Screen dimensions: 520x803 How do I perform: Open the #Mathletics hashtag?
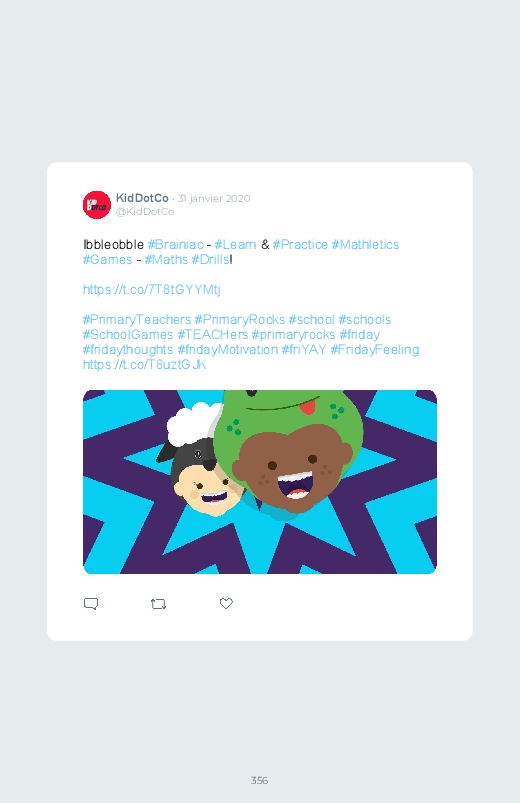[x=365, y=245]
